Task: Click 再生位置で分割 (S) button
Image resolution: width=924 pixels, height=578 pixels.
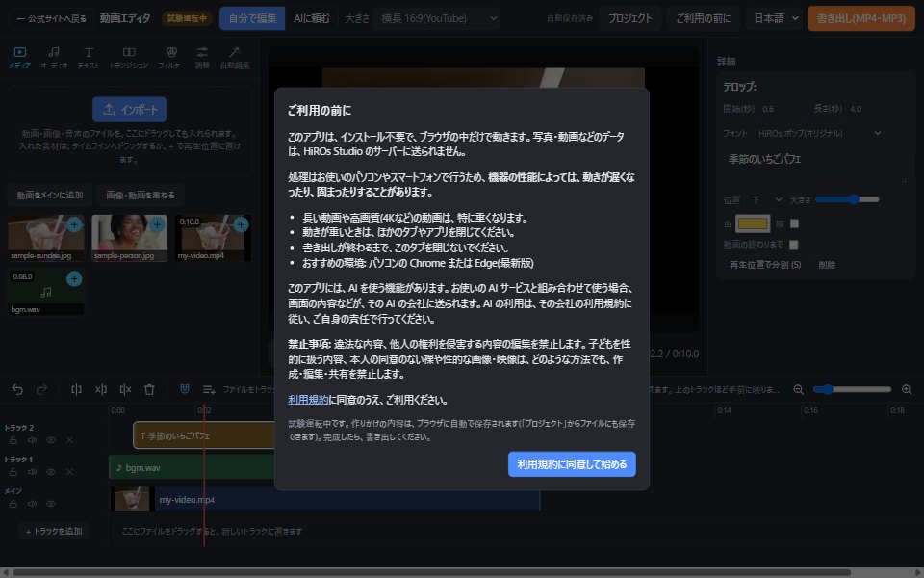Action: tap(765, 266)
